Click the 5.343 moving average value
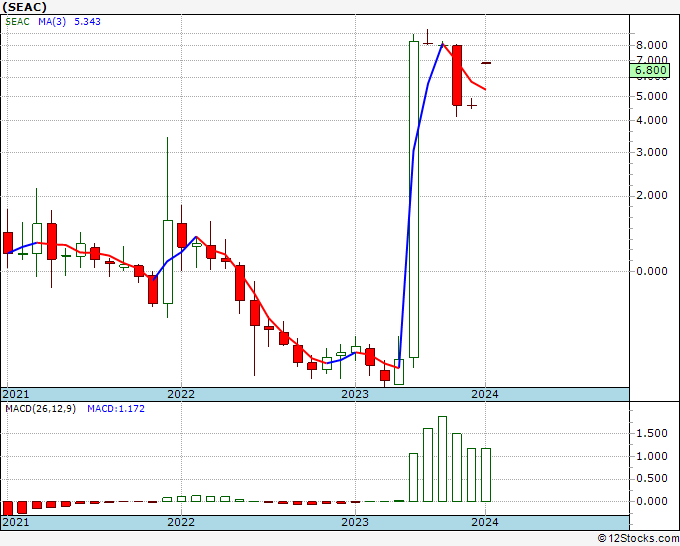The width and height of the screenshot is (680, 546). point(87,22)
